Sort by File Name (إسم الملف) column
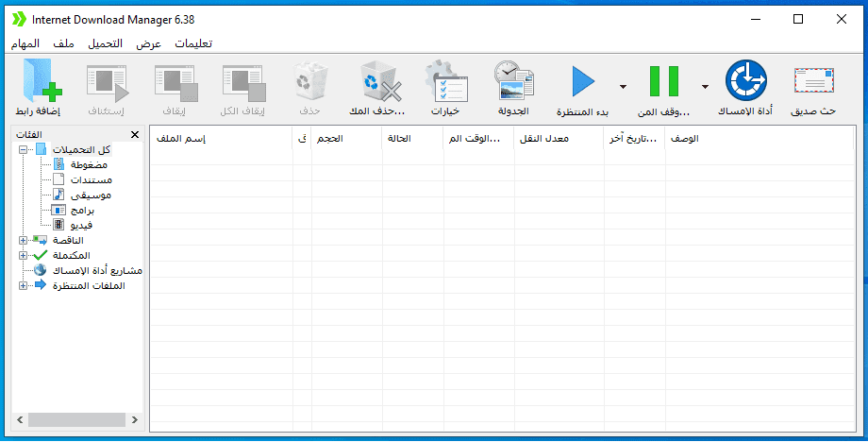Viewport: 868px width, 442px height. coord(221,139)
